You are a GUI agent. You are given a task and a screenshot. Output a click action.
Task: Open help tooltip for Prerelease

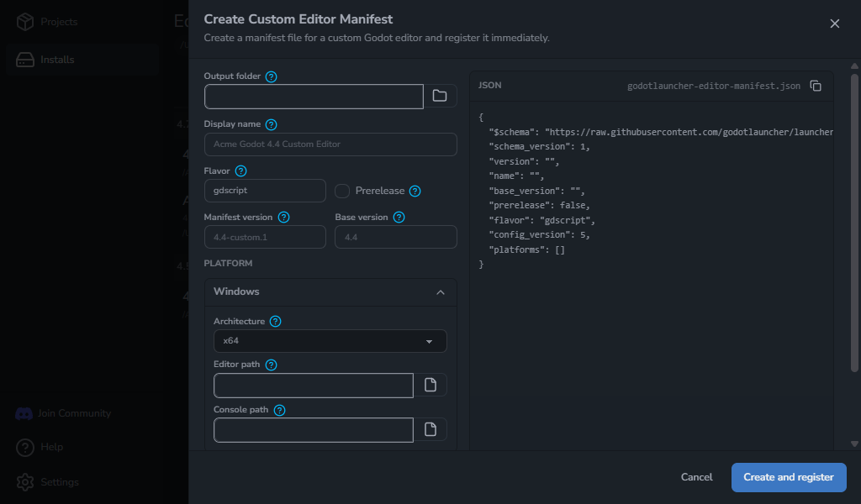point(415,191)
